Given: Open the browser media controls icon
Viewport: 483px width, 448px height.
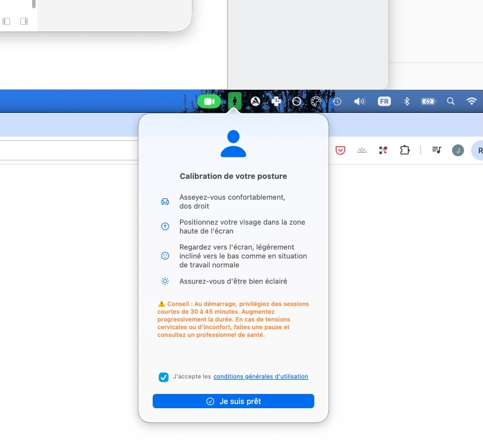Looking at the screenshot, I should coord(437,150).
